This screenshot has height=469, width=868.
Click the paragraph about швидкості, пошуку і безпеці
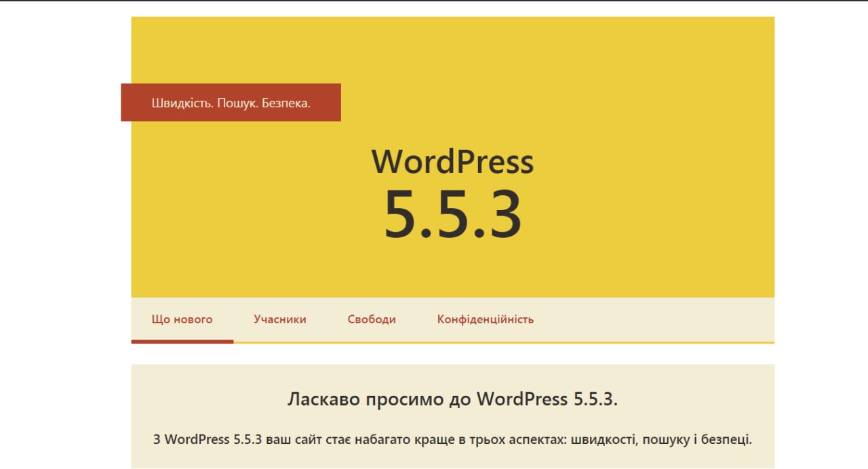point(453,439)
